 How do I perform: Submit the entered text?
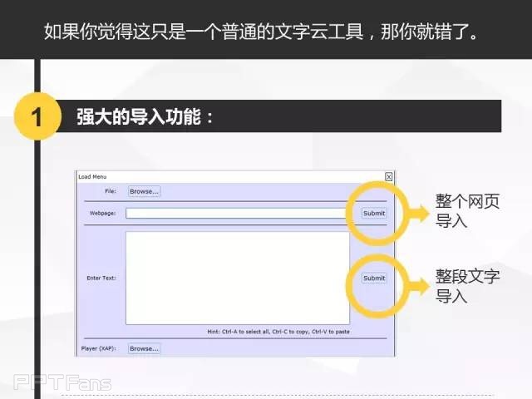(x=374, y=278)
